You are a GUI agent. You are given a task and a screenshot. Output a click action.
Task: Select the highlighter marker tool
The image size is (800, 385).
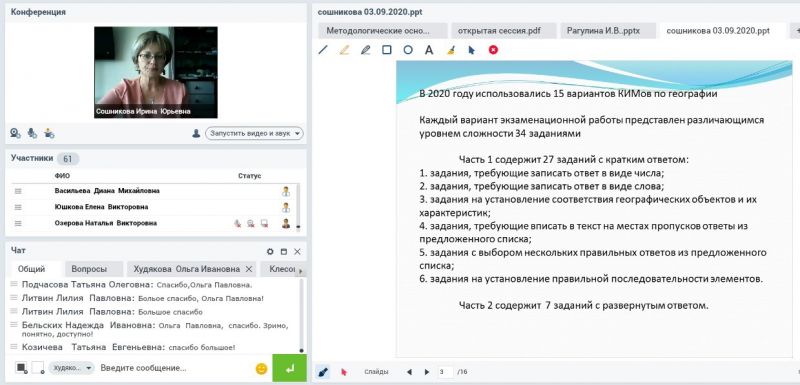point(344,50)
